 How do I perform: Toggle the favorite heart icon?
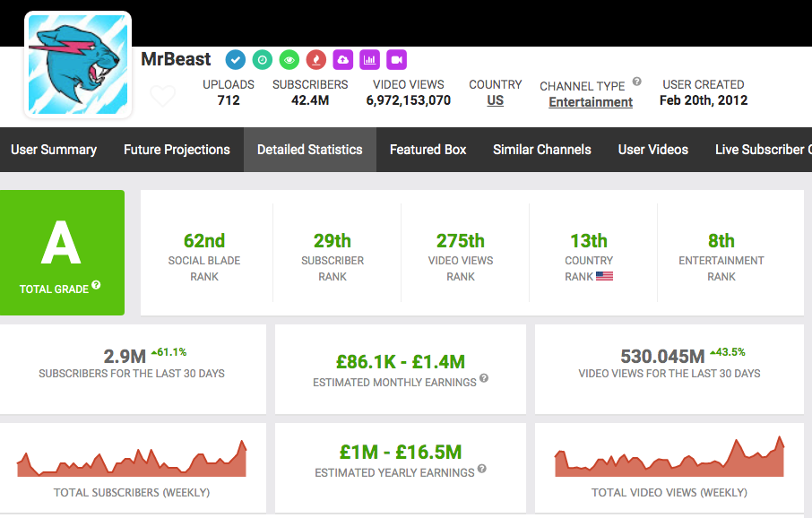click(x=162, y=96)
